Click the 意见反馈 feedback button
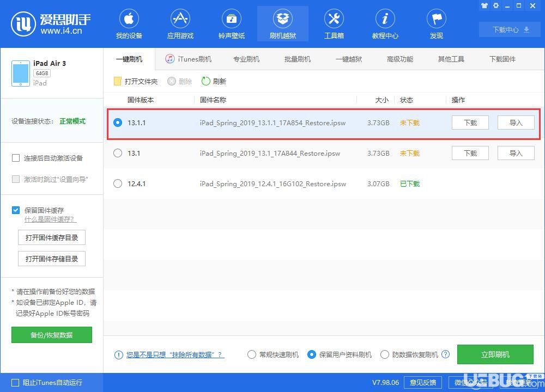Image resolution: width=545 pixels, height=392 pixels. pyautogui.click(x=423, y=383)
